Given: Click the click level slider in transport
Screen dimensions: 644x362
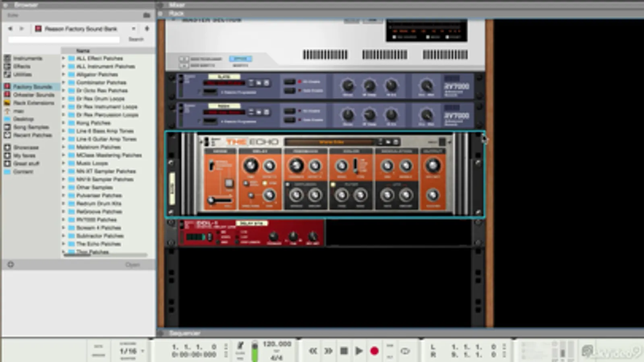Looking at the screenshot, I should pyautogui.click(x=255, y=351).
